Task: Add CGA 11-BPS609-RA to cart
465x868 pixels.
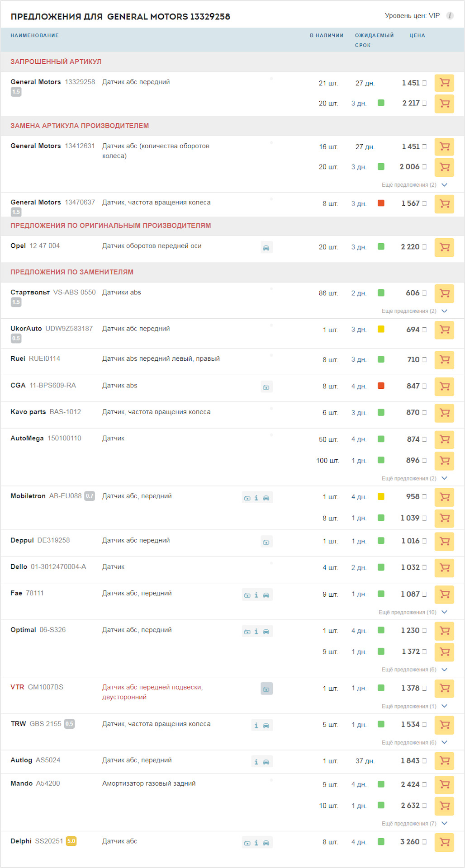Action: tap(444, 387)
